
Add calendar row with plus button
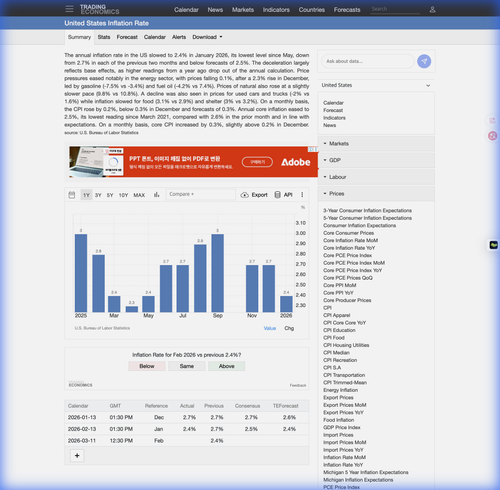point(77,455)
